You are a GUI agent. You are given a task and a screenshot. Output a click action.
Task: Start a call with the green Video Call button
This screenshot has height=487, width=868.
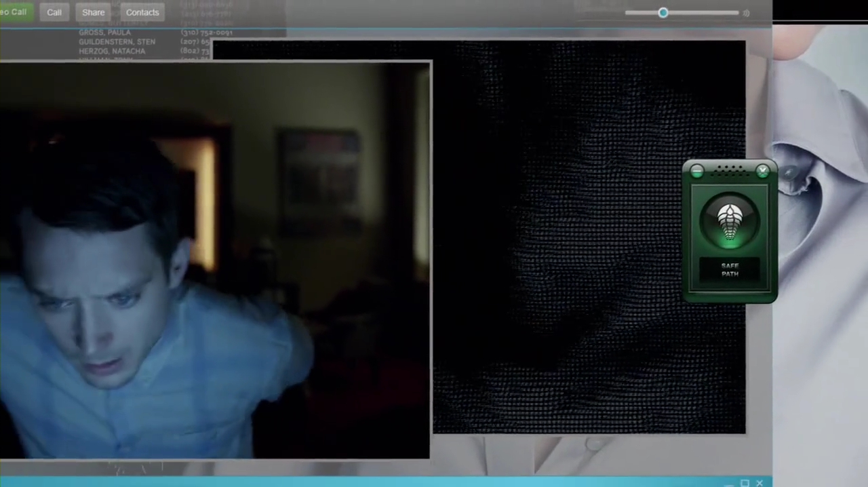15,12
